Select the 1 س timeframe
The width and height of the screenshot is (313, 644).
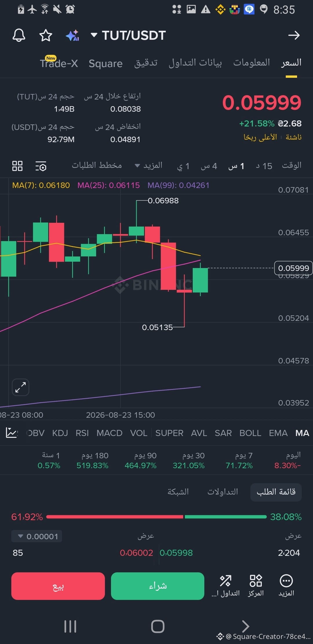[236, 166]
